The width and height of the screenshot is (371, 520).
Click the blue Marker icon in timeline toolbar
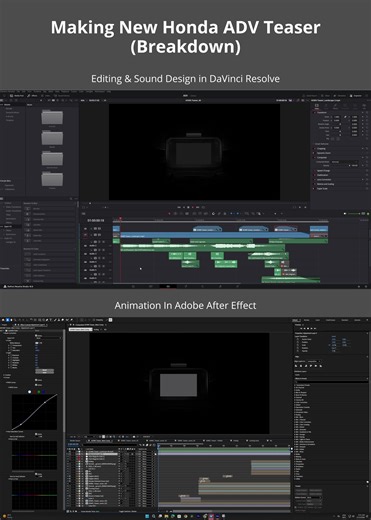coord(238,214)
